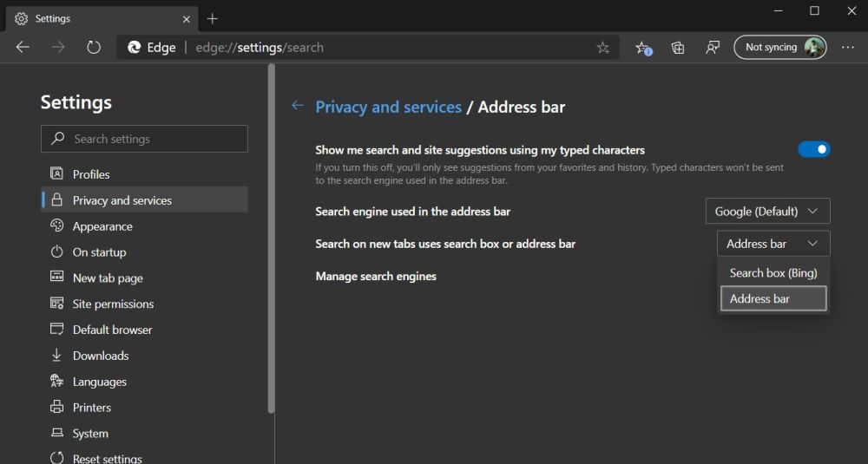Click the Not syncing profile button
Screen dimensions: 868x464
[x=780, y=48]
